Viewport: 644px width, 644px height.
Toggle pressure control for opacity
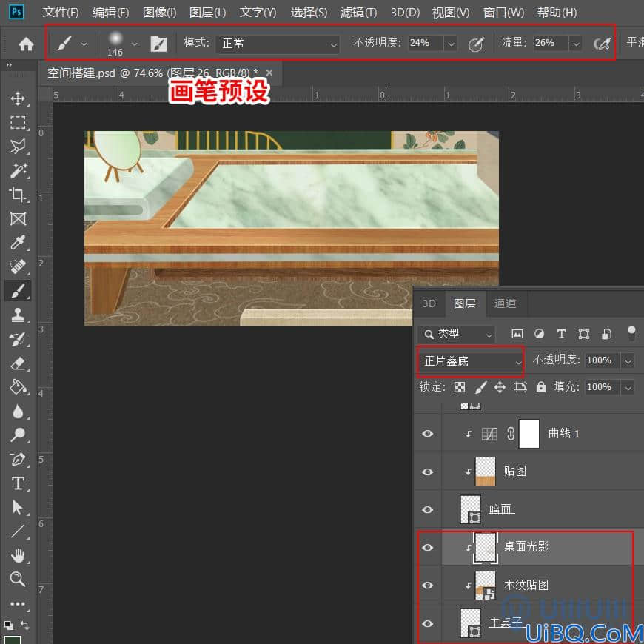pyautogui.click(x=477, y=44)
